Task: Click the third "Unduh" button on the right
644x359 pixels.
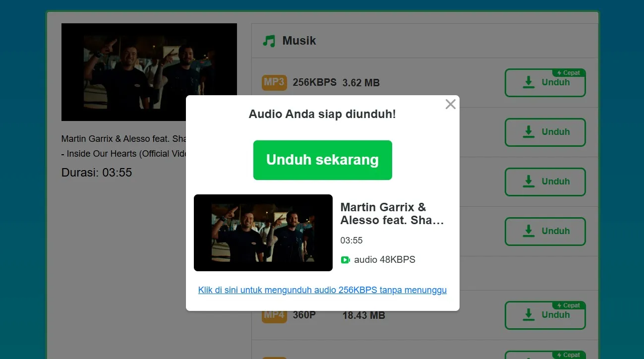Action: 545,181
